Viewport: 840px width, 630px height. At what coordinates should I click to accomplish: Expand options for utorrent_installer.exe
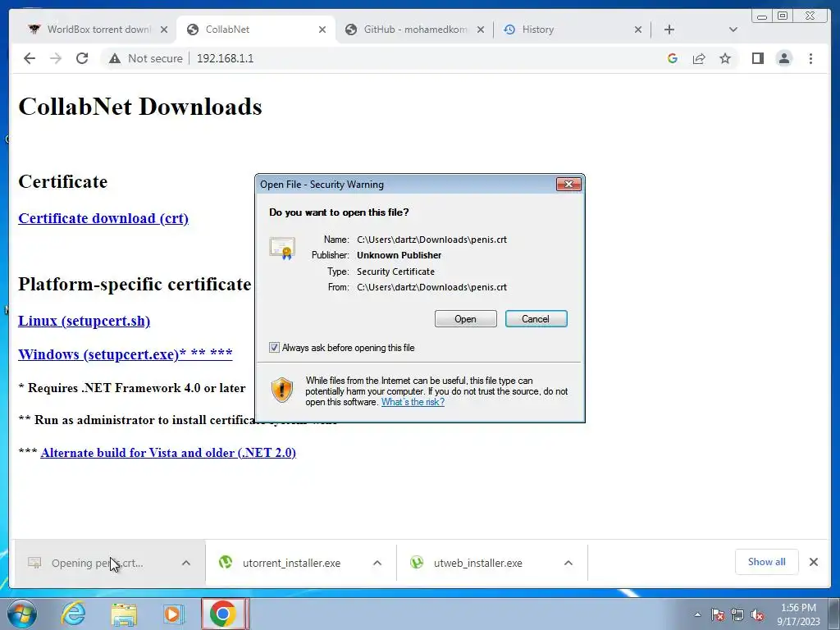tap(377, 563)
